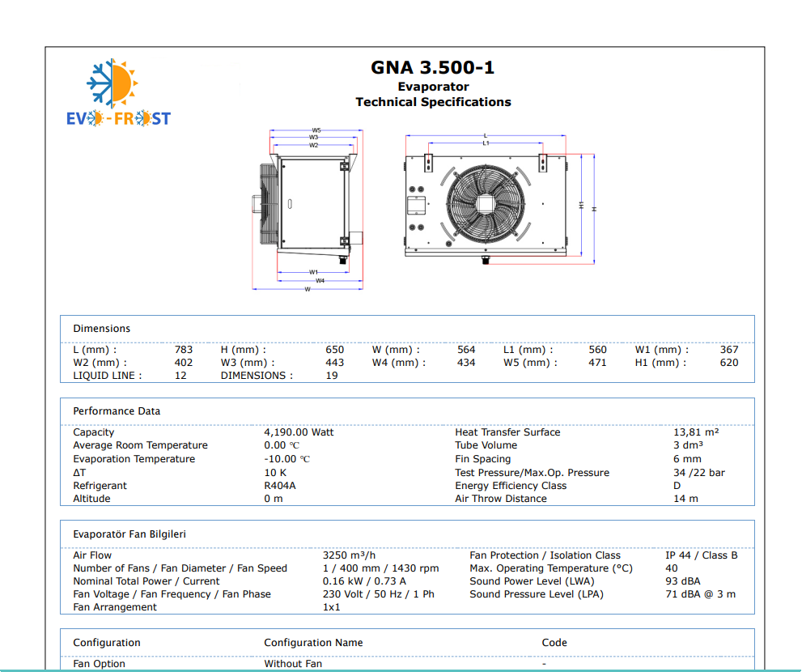Screen dimensions: 802x672
Task: Select the Max. Operating Temperature label
Action: click(551, 568)
